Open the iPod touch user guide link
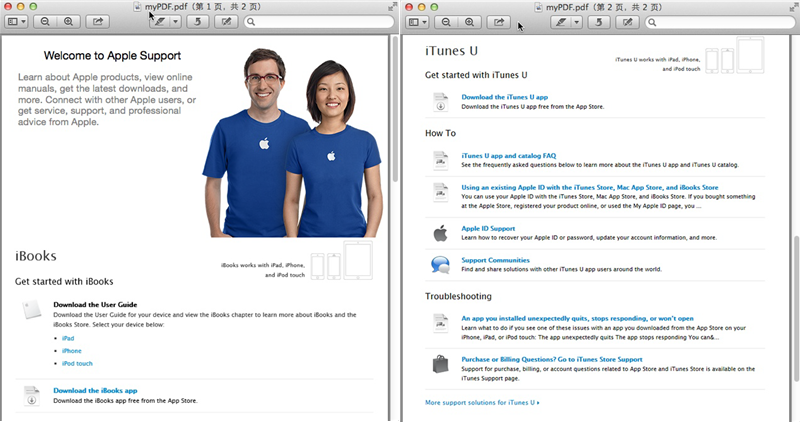Screen dimensions: 800x423 77,363
